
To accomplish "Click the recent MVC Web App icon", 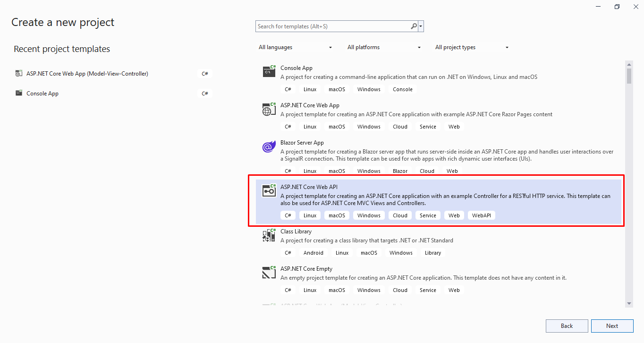I will 18,74.
